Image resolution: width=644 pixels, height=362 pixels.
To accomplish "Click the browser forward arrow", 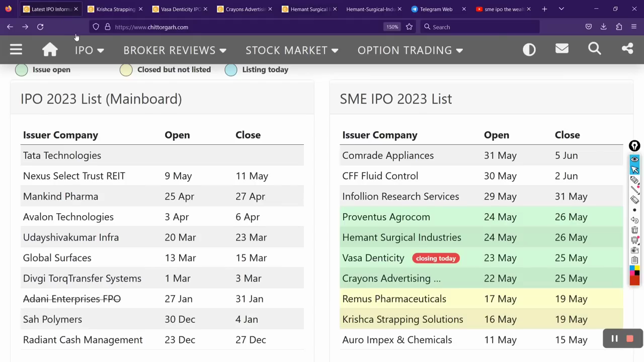I will (25, 27).
